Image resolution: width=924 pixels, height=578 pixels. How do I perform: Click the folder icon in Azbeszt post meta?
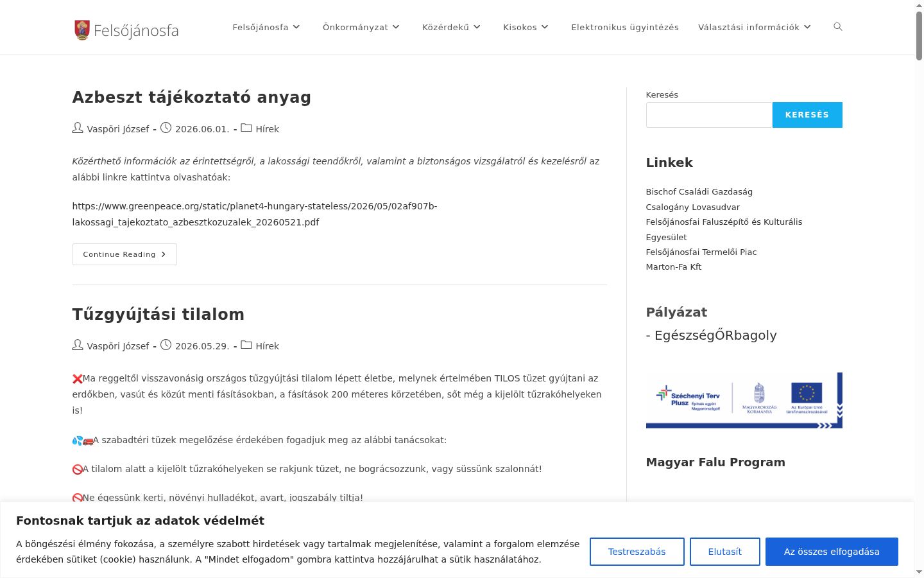(246, 128)
